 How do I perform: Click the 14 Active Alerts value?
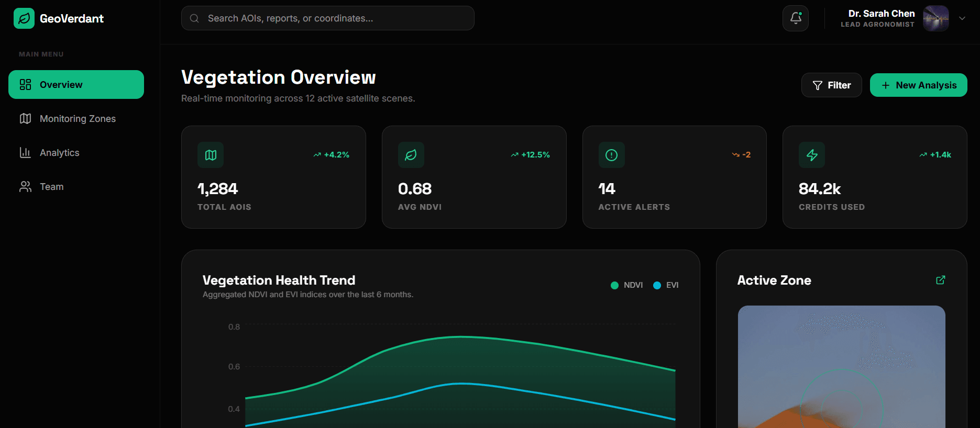click(607, 188)
